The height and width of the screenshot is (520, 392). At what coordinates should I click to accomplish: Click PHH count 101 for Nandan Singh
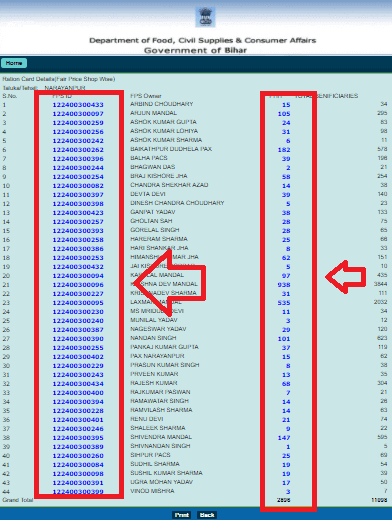(284, 339)
